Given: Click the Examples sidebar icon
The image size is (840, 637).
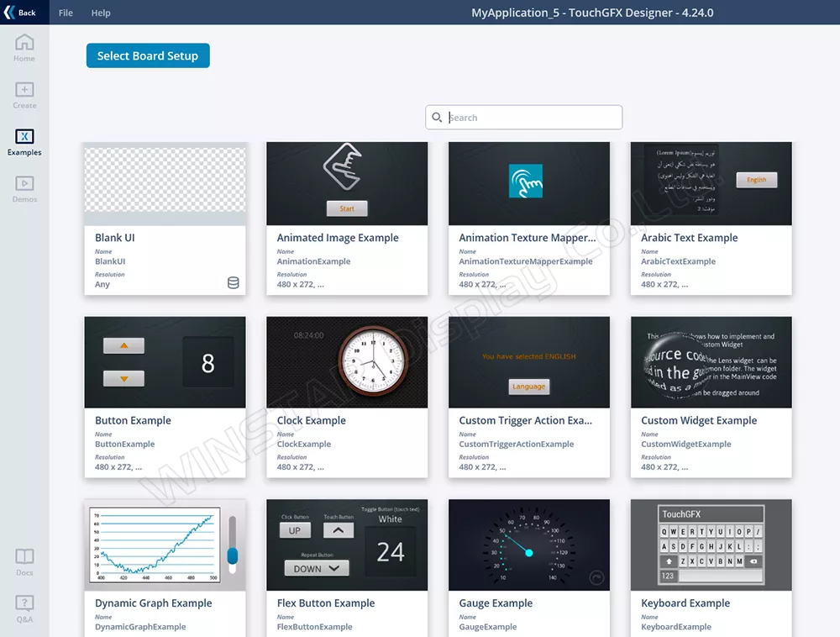Looking at the screenshot, I should (x=24, y=138).
